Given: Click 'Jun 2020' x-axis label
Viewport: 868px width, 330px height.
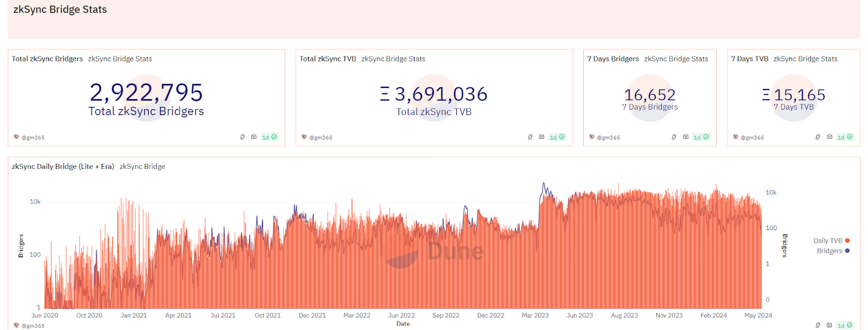Looking at the screenshot, I should [44, 315].
